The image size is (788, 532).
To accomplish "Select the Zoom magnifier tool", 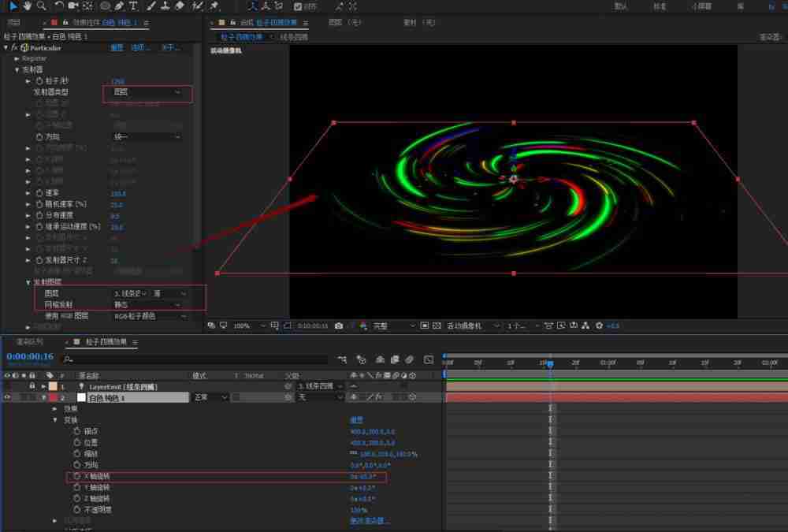I will tap(42, 6).
